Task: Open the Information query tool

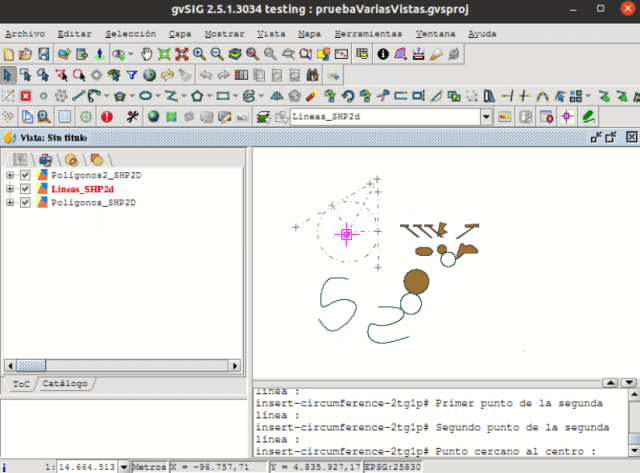Action: tap(382, 54)
